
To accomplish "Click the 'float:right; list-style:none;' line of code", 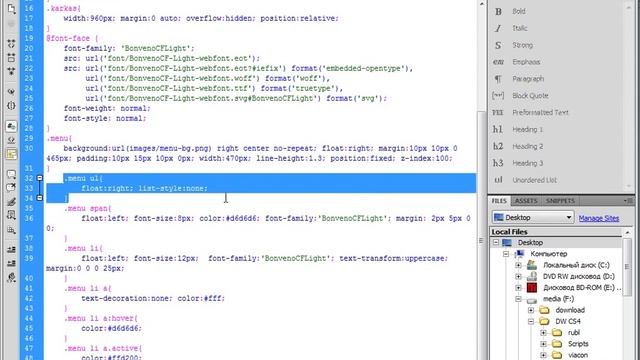I will (x=144, y=188).
